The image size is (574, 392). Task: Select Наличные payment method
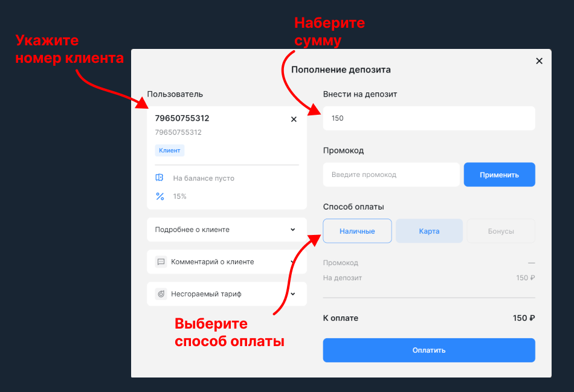pos(357,231)
